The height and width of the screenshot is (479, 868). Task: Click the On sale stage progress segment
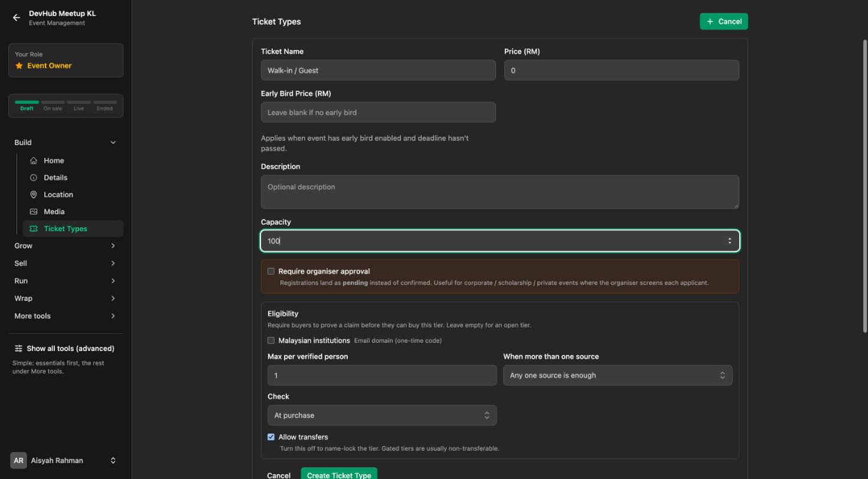click(x=53, y=105)
